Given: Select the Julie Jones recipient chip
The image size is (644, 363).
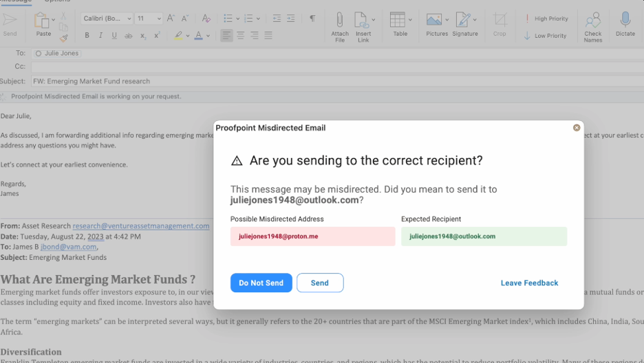Looking at the screenshot, I should point(57,54).
